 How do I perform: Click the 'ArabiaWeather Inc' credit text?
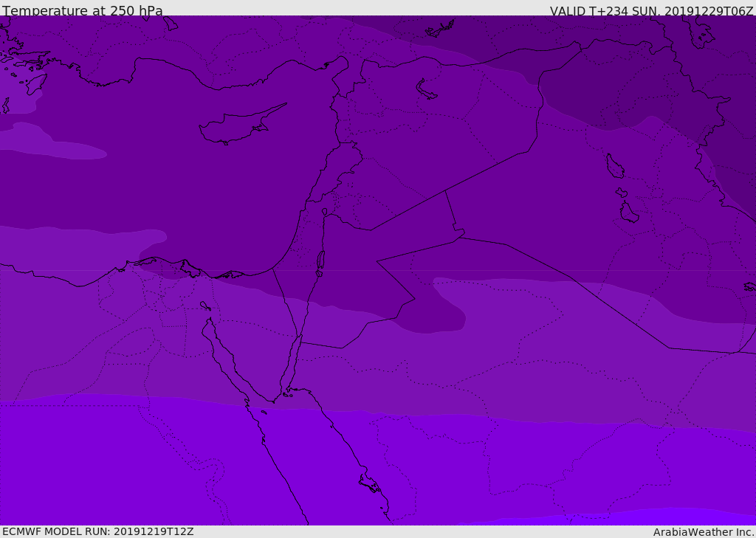703,532
